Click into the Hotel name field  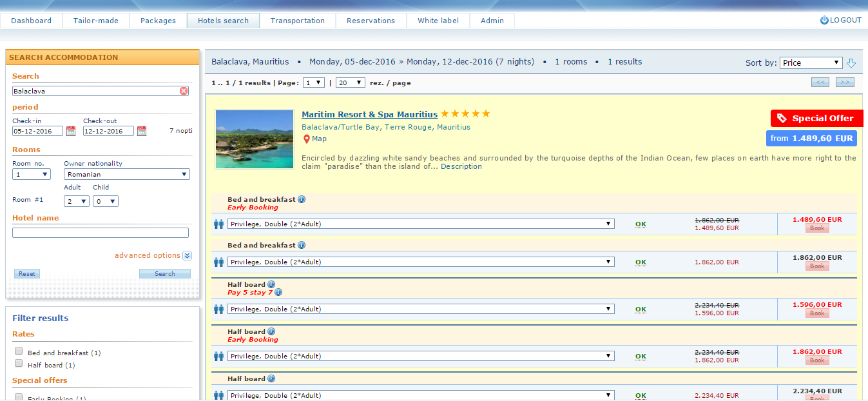[x=101, y=233]
